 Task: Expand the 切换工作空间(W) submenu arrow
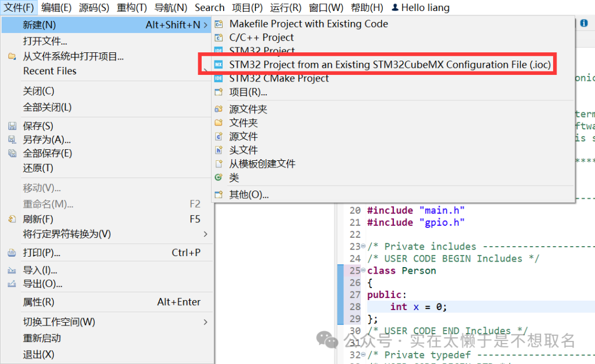click(x=205, y=322)
